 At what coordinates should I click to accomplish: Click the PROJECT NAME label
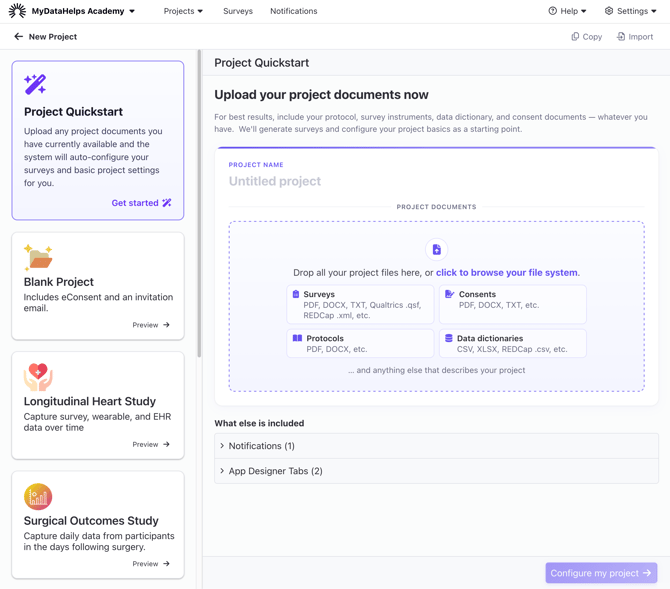coord(256,165)
